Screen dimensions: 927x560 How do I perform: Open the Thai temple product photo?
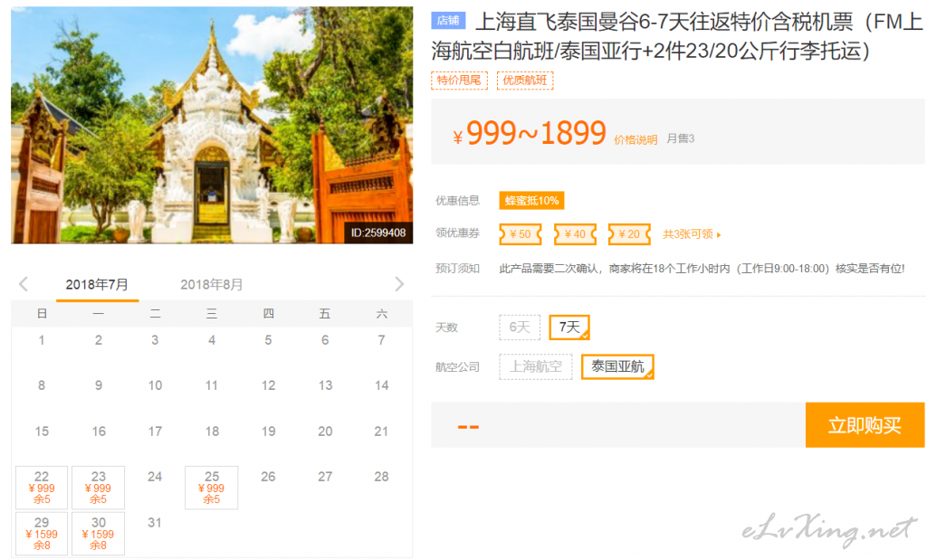(212, 125)
